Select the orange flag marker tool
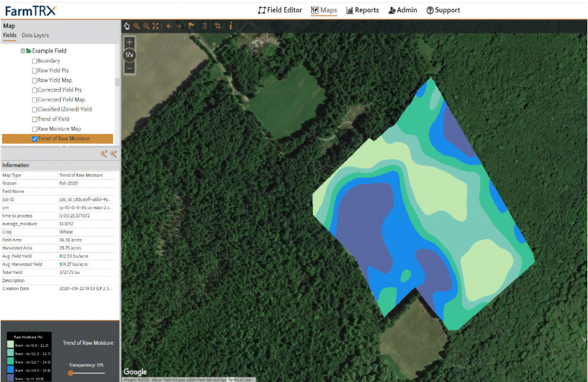588x382 pixels. click(191, 25)
